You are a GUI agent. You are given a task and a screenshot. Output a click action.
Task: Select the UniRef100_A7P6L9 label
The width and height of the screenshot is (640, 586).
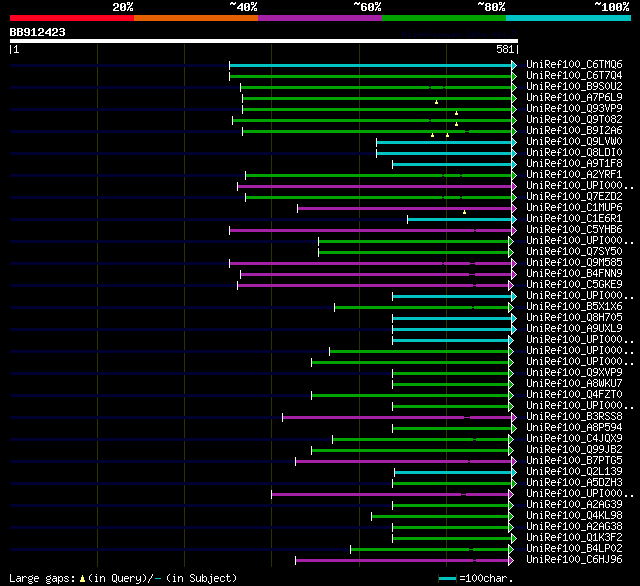tap(574, 98)
